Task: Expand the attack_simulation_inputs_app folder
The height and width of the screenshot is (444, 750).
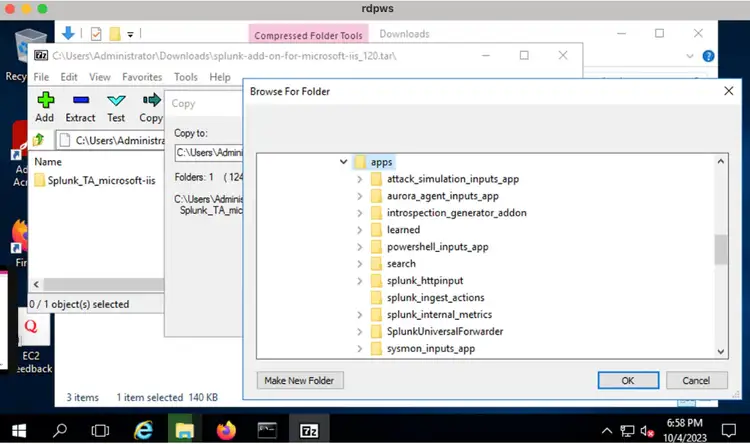Action: click(x=360, y=179)
